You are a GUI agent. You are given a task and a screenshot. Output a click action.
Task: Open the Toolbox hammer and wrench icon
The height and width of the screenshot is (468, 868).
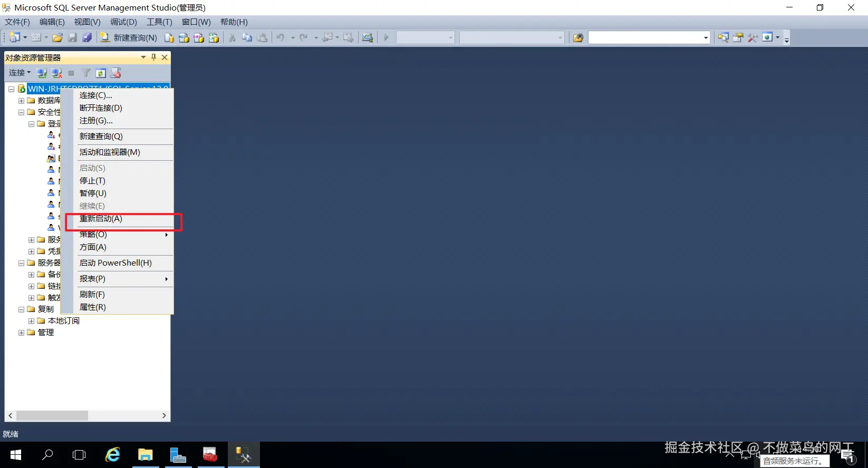pos(753,37)
